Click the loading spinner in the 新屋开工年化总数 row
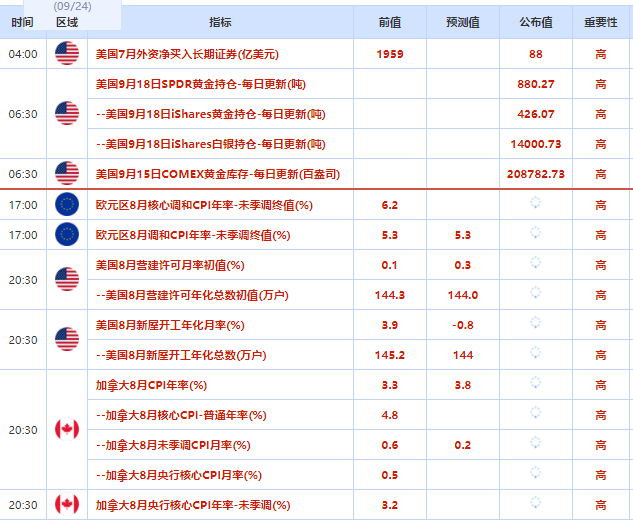 click(x=535, y=353)
